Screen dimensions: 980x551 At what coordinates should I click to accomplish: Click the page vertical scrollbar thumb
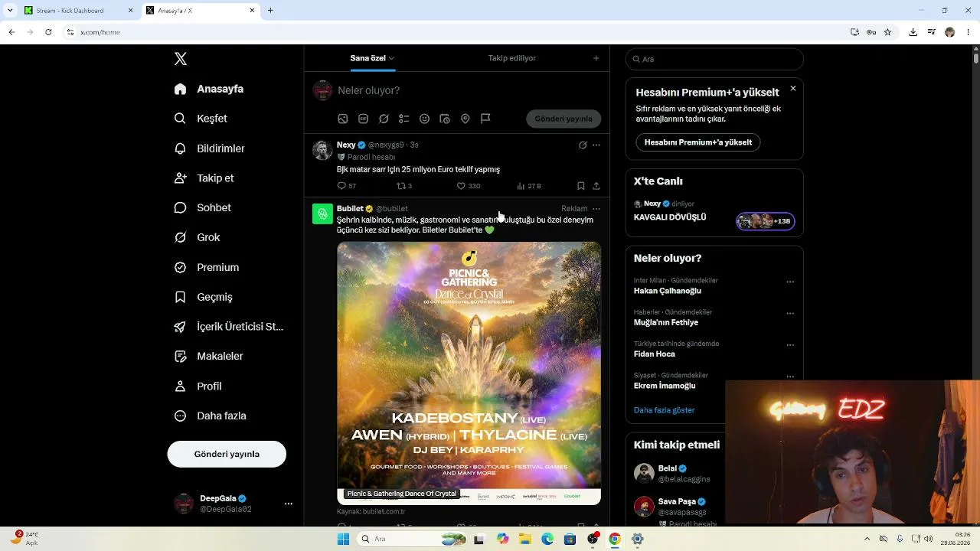(x=976, y=58)
